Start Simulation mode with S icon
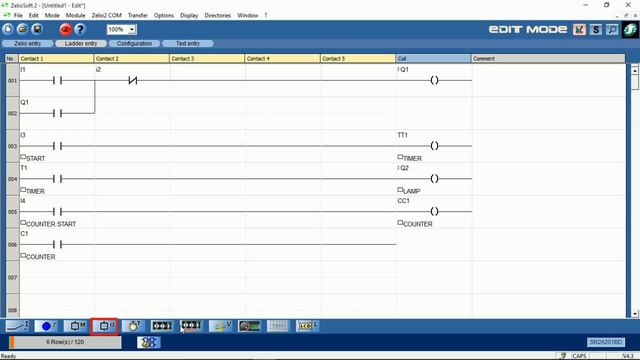 coord(596,29)
